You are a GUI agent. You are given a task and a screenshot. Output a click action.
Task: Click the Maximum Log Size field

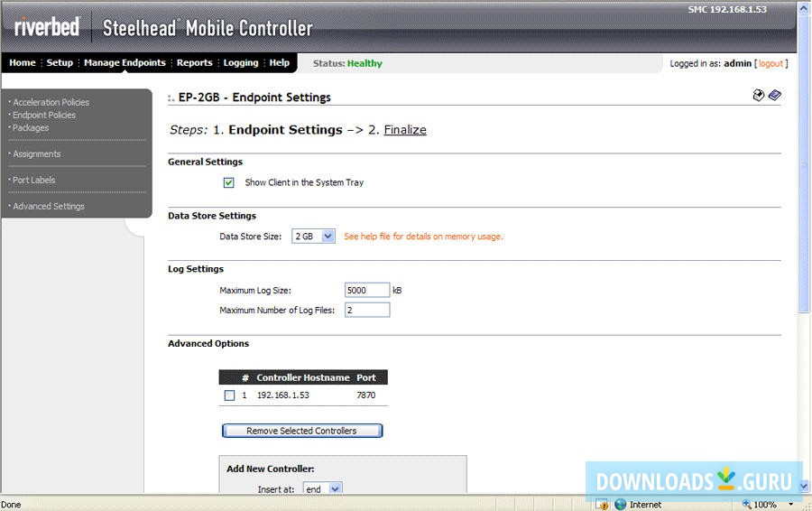[x=367, y=290]
